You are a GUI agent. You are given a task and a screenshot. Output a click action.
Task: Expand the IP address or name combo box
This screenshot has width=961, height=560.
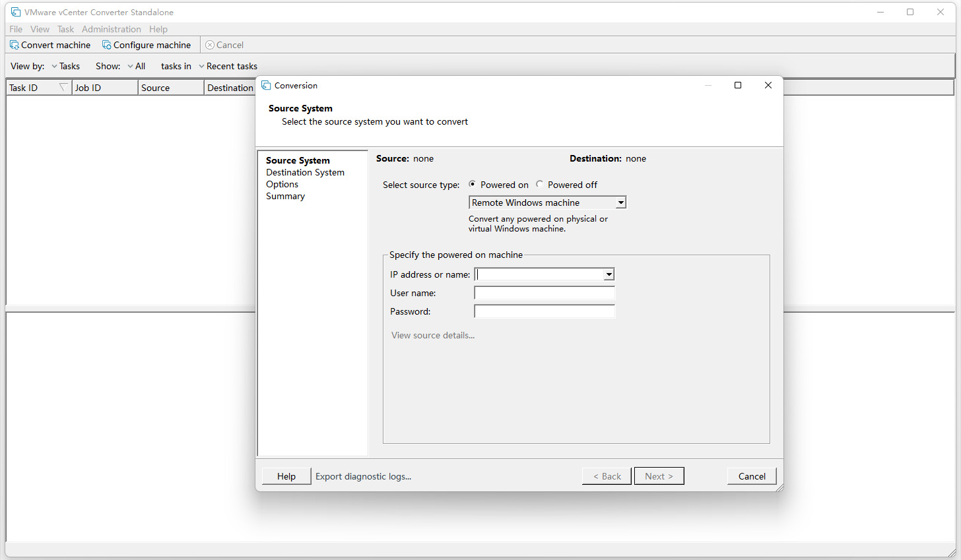609,274
